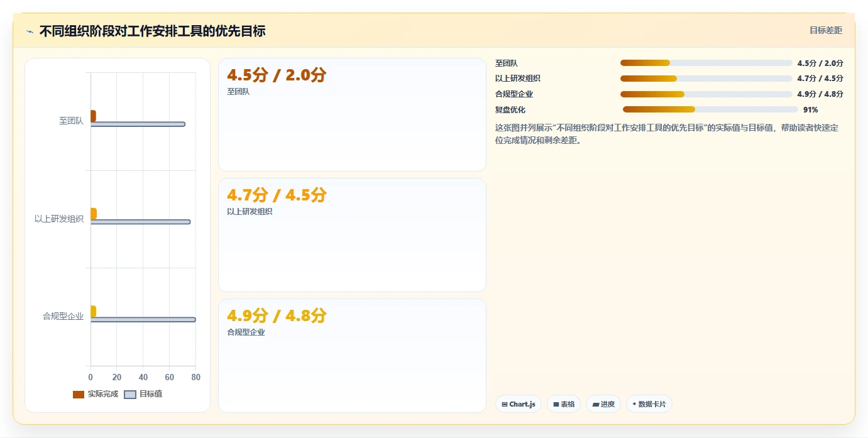Click the 91% value text

[x=810, y=109]
